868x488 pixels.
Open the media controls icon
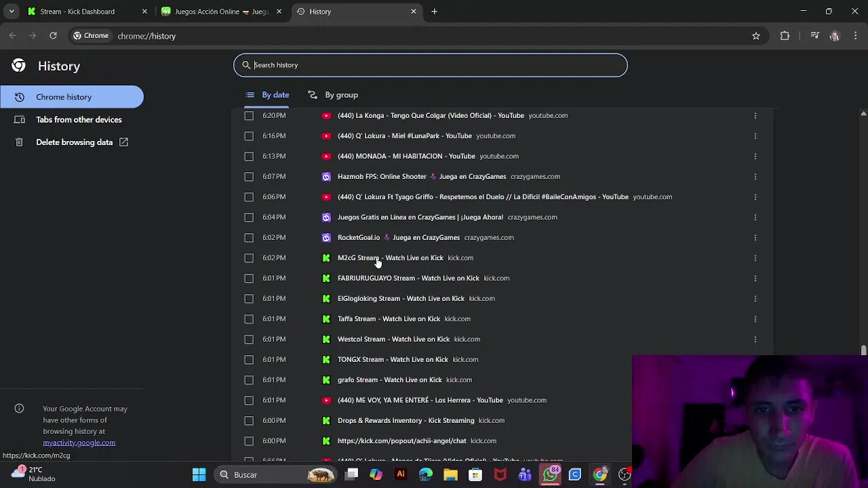(815, 36)
